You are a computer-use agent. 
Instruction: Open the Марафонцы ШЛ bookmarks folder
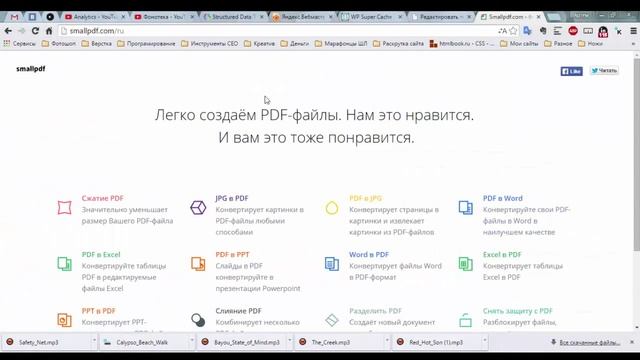click(341, 43)
